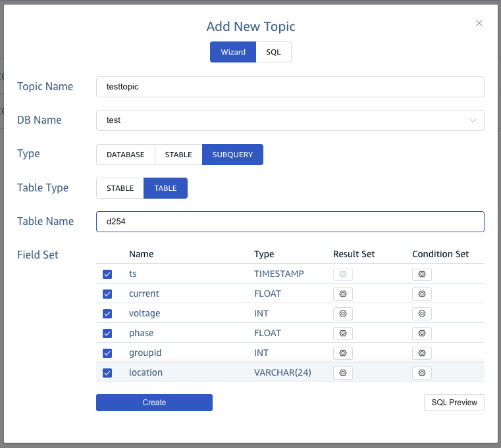
Task: Choose DATABASE as the topic type
Action: [126, 155]
